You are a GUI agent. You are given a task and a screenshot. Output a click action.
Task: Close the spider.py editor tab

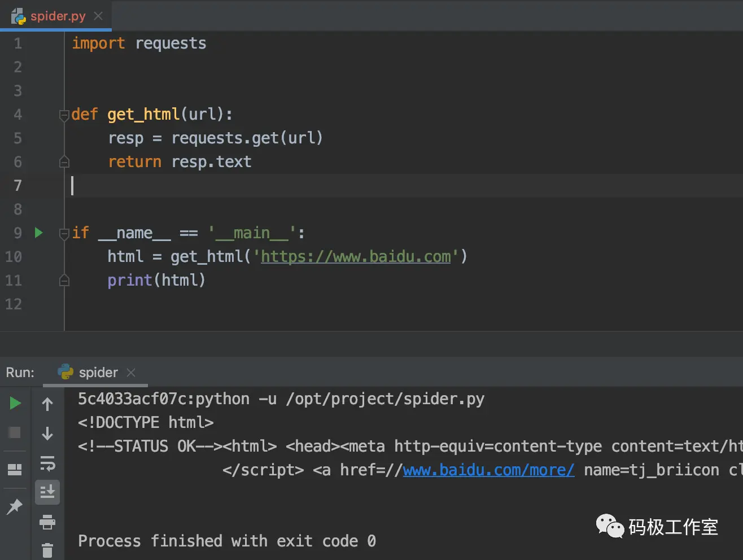[x=98, y=16]
